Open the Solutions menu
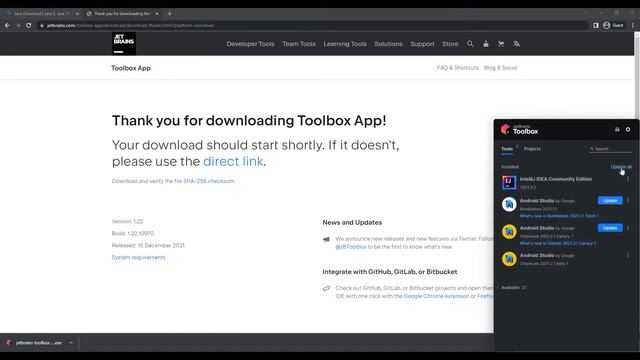Viewport: 640px width, 360px height. pos(388,44)
